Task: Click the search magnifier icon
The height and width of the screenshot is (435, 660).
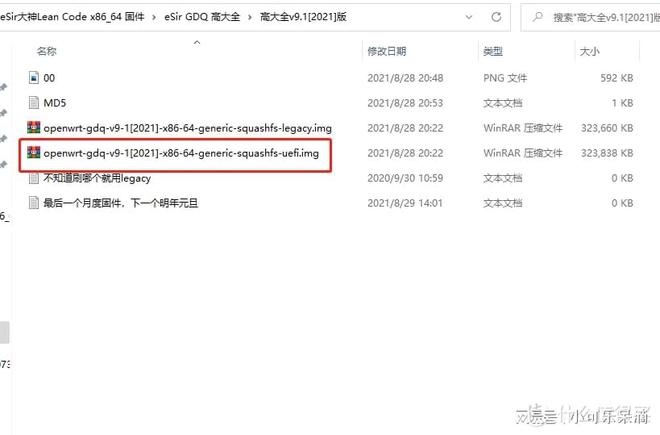Action: click(538, 17)
